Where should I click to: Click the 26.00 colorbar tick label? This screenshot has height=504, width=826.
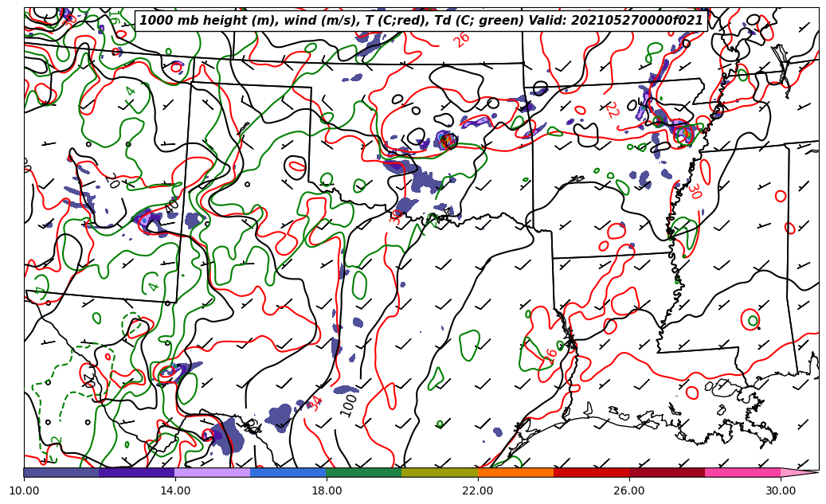(629, 490)
